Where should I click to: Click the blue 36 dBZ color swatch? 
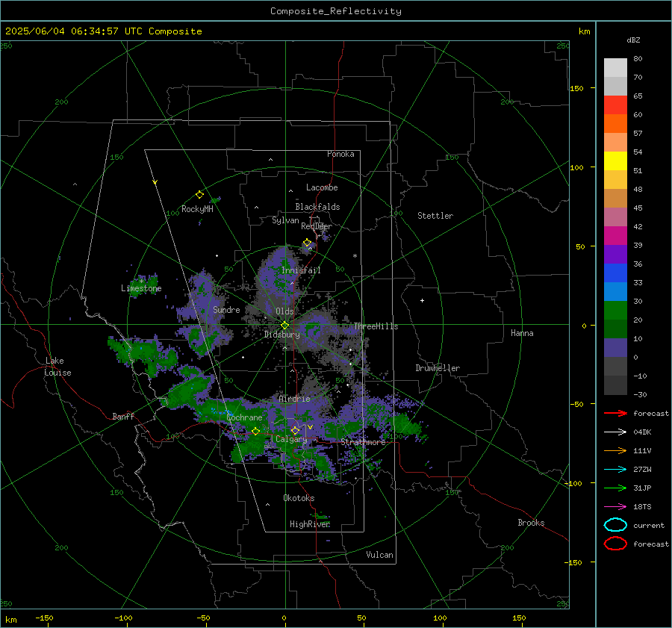(615, 273)
